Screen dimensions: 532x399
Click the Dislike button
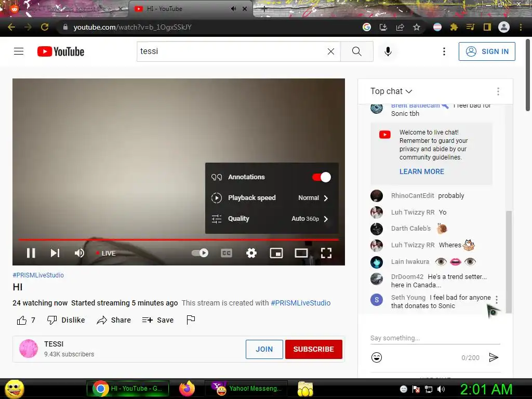pyautogui.click(x=66, y=320)
